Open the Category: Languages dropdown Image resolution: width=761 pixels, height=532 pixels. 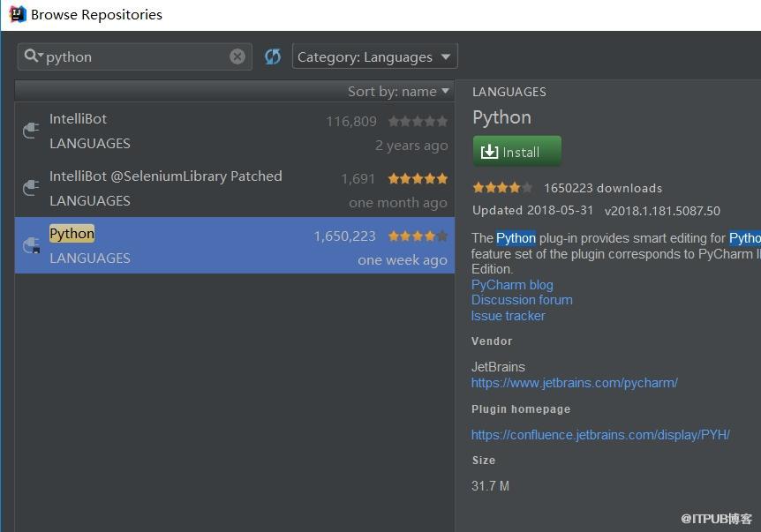pyautogui.click(x=374, y=56)
